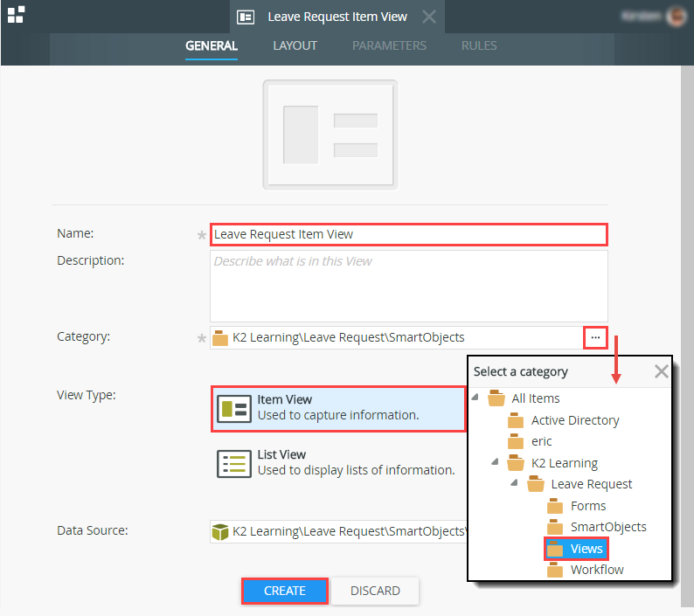Open the RULES tab
The width and height of the screenshot is (694, 616).
pyautogui.click(x=479, y=45)
